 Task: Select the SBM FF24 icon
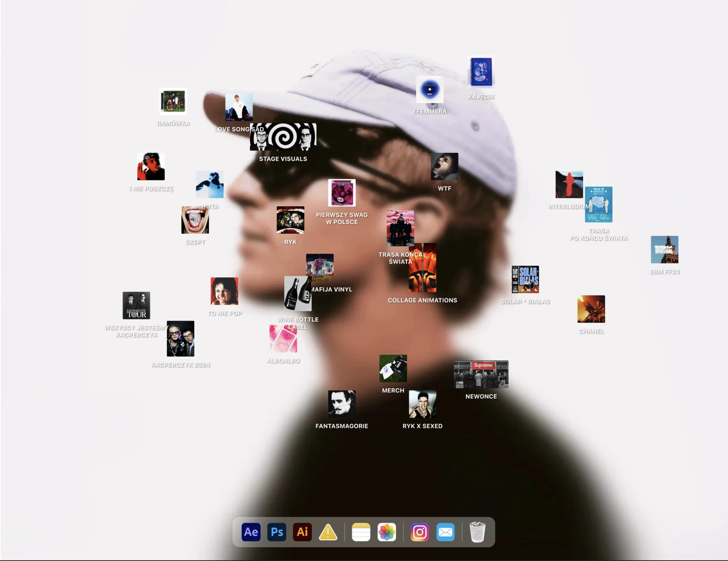[664, 250]
